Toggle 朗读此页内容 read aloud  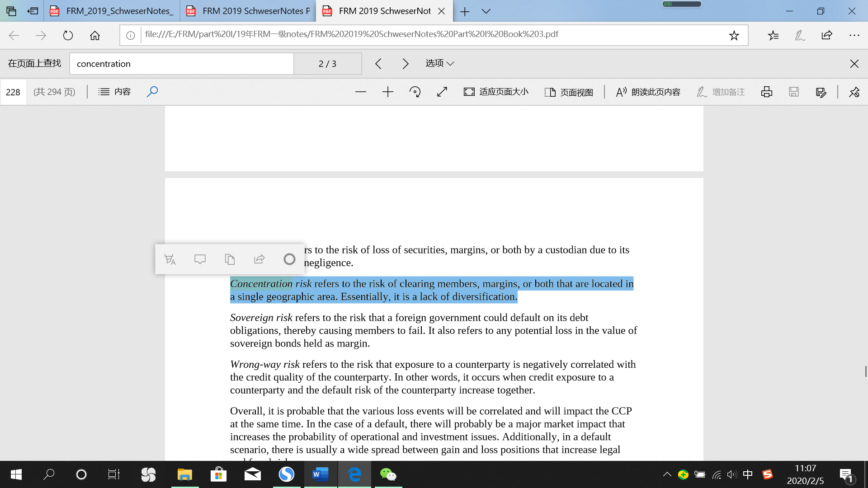click(648, 92)
